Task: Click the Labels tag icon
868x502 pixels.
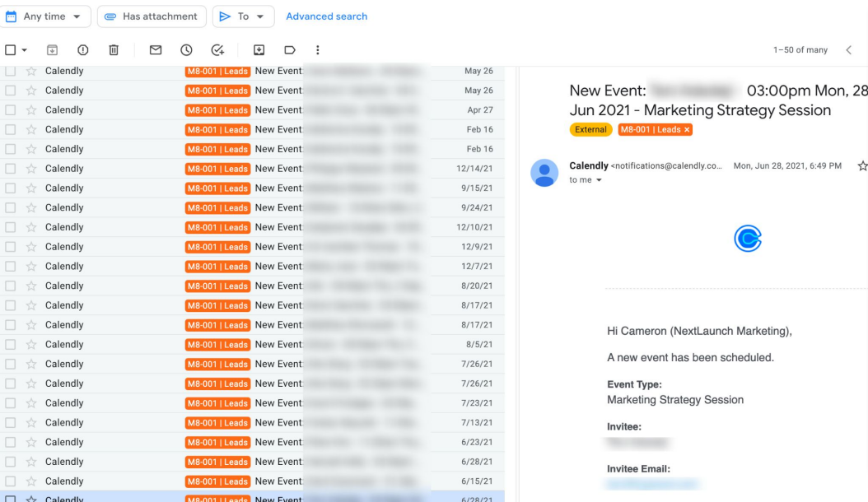Action: (290, 50)
